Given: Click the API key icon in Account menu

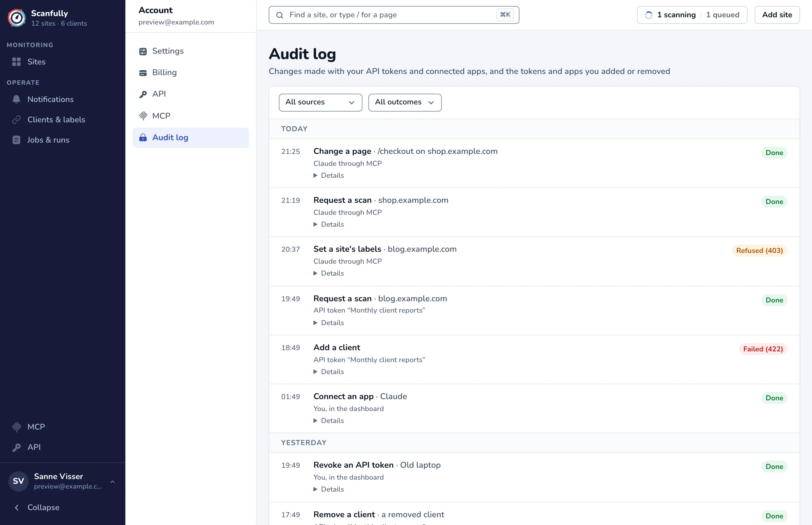Looking at the screenshot, I should (x=143, y=94).
